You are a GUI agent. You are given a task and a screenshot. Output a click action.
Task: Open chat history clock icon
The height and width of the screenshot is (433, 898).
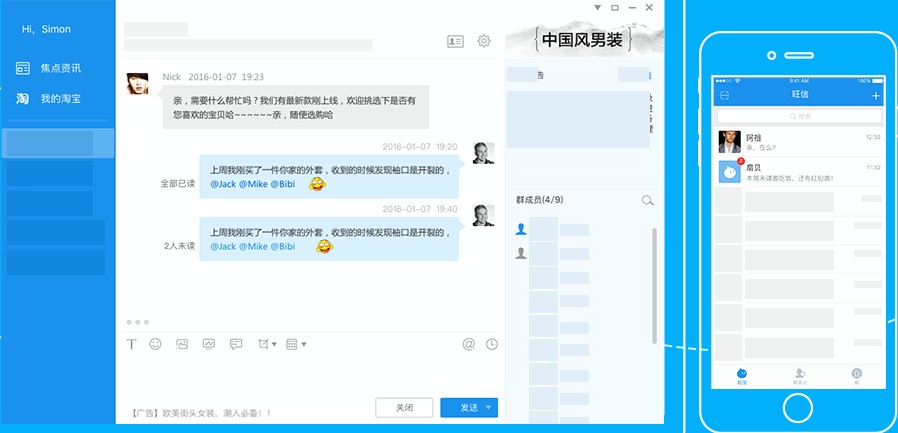coord(492,344)
